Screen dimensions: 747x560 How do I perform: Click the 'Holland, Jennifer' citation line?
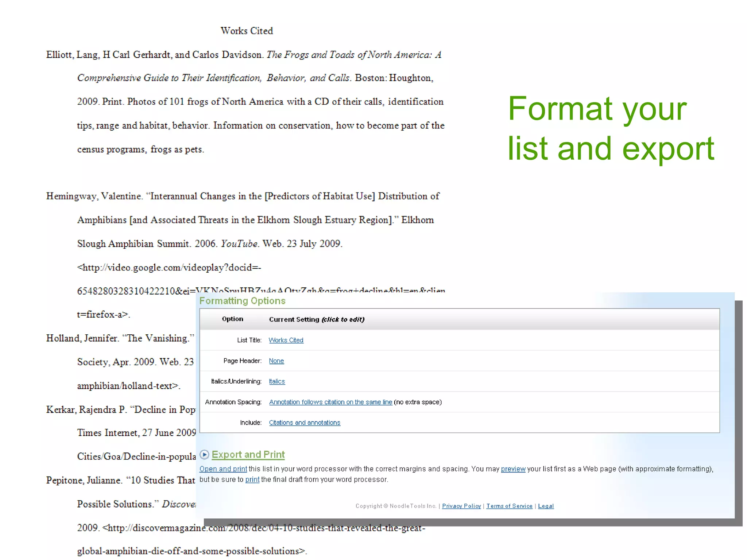coord(120,338)
